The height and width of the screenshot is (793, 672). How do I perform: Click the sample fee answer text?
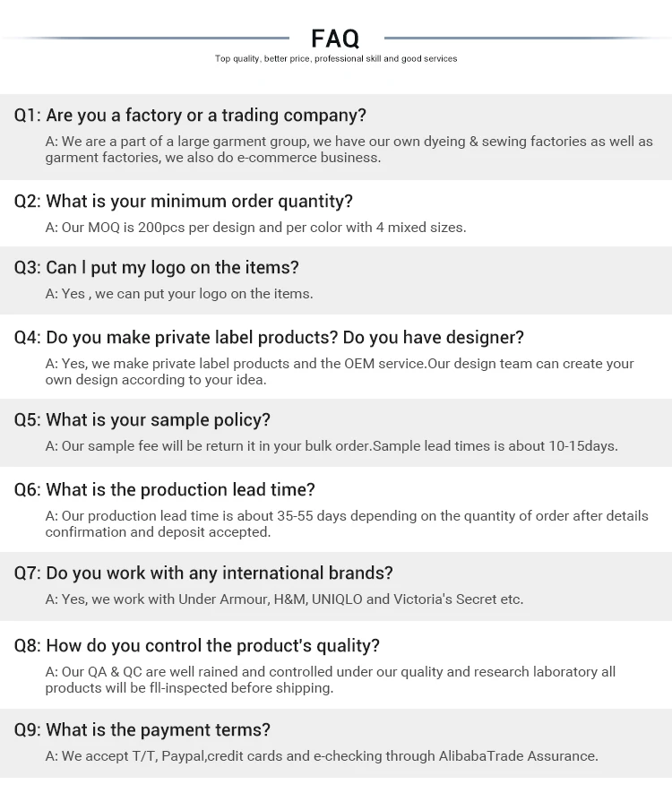331,446
